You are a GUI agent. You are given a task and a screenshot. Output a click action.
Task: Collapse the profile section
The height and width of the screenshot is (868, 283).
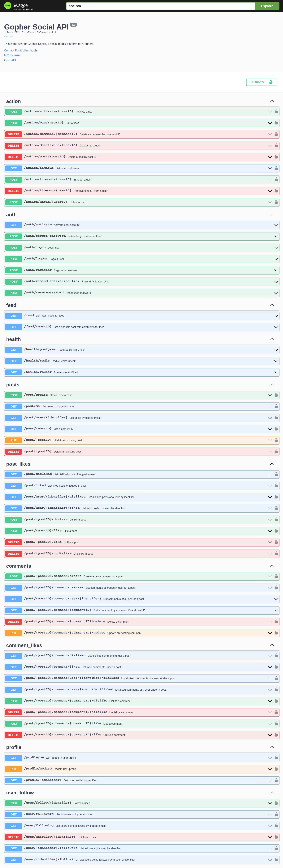tap(272, 747)
